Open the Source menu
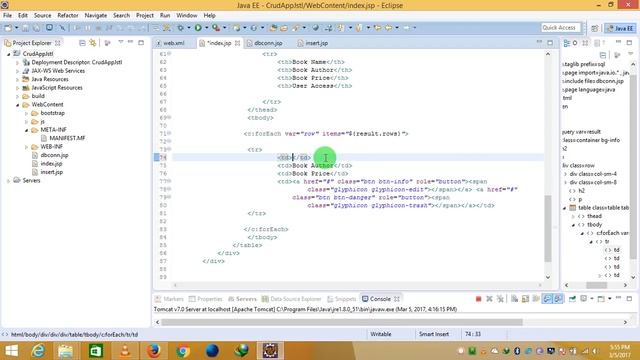Image resolution: width=640 pixels, height=360 pixels. [x=42, y=16]
